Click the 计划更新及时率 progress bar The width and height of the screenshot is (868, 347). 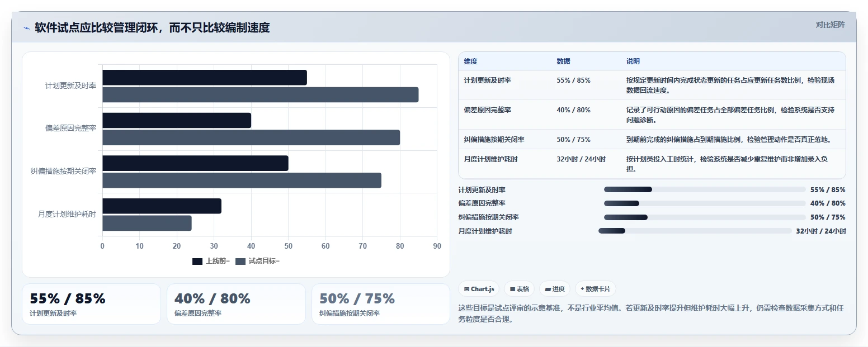[x=705, y=189]
